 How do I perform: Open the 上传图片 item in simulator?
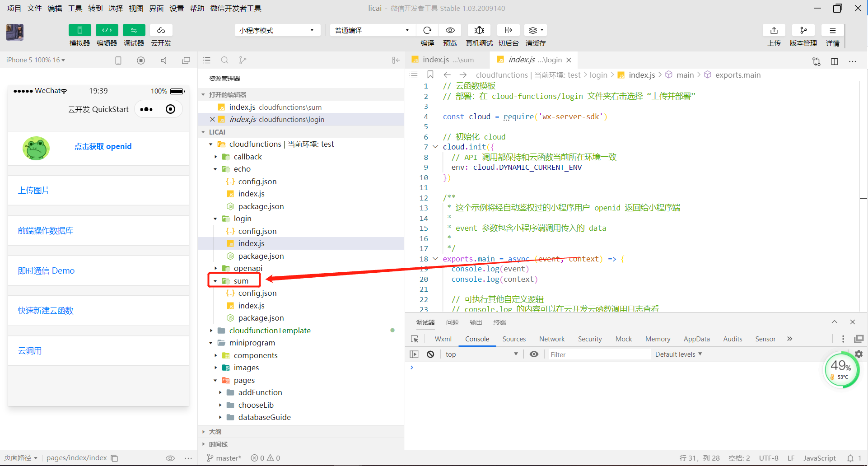(98, 190)
